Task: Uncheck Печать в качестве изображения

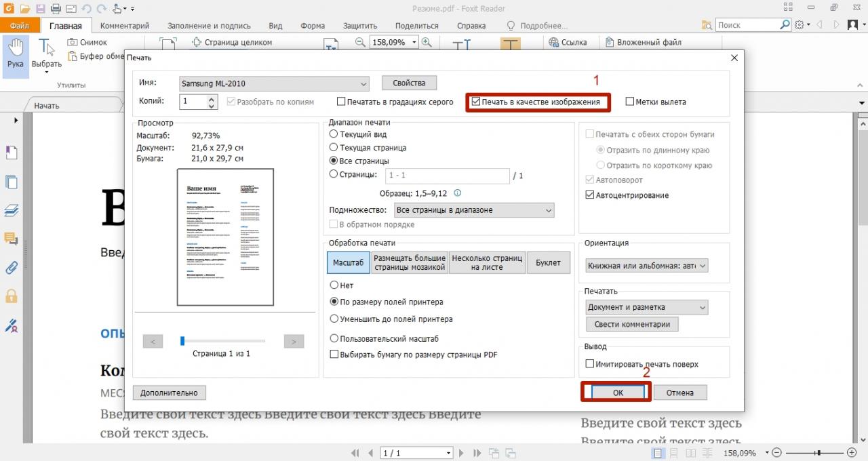Action: pyautogui.click(x=476, y=102)
